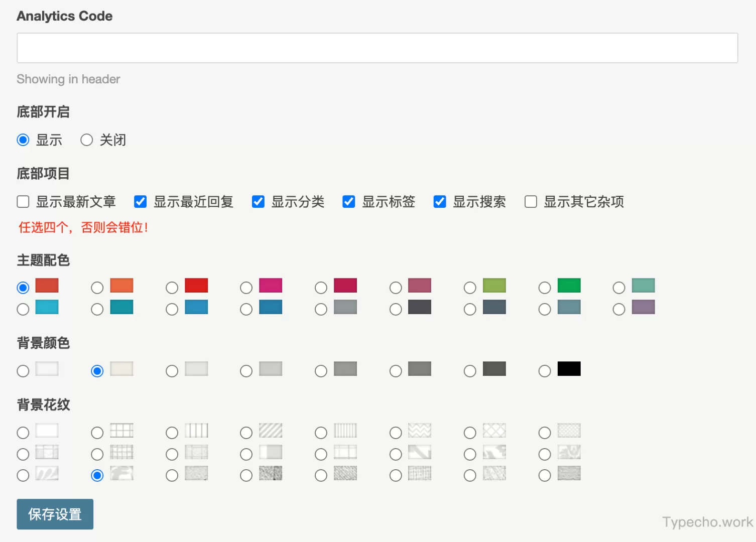Enable the 显示最新文章 checkbox
Screen dimensions: 756x542
click(23, 201)
